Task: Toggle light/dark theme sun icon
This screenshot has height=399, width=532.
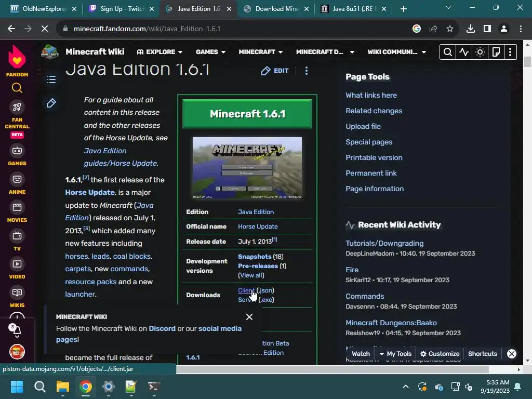Action: click(x=480, y=52)
